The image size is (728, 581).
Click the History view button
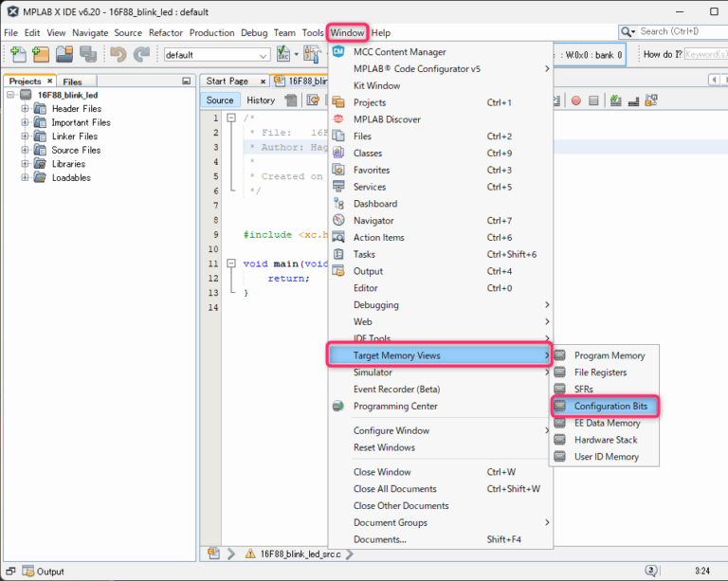[x=261, y=100]
